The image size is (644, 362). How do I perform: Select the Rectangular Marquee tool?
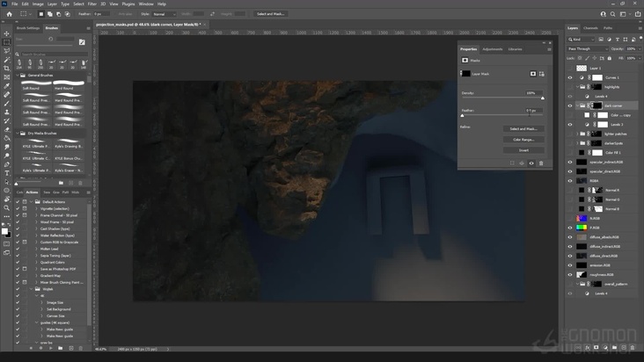tap(6, 42)
